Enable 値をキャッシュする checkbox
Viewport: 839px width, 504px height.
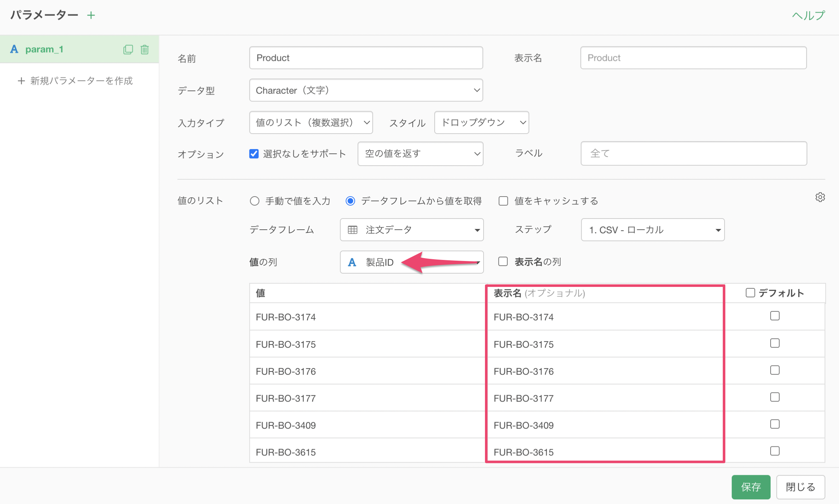(503, 201)
